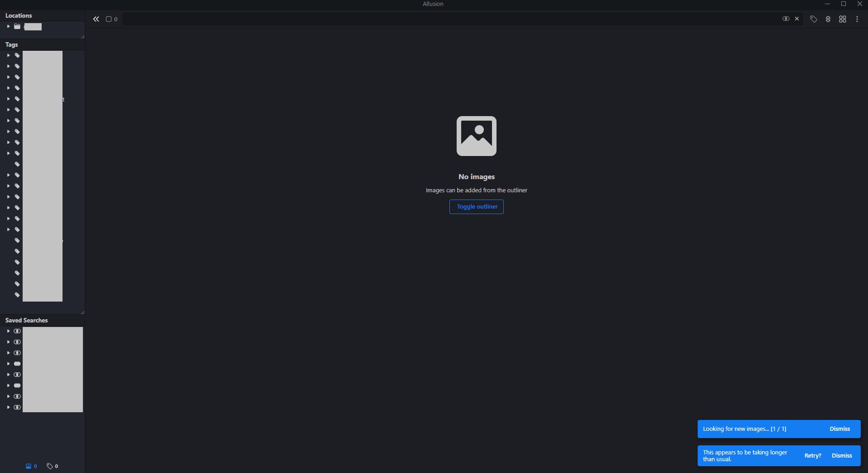Collapse the sidebar with double-chevron icon
Screen dimensions: 868x473
96,19
